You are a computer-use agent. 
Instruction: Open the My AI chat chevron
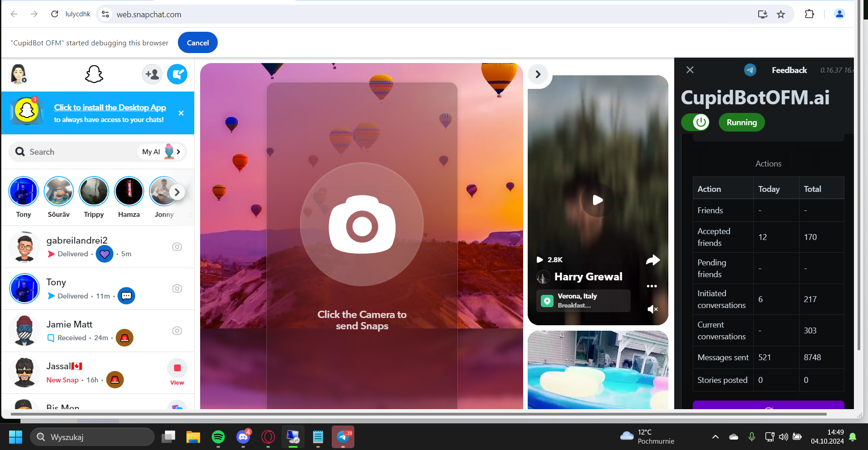click(x=178, y=152)
